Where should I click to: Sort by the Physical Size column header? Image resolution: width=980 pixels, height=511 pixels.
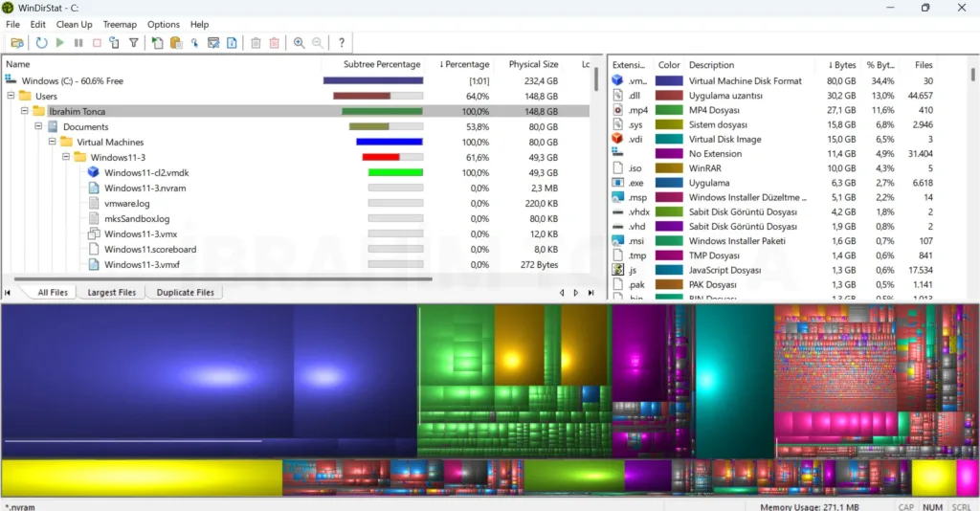[528, 64]
